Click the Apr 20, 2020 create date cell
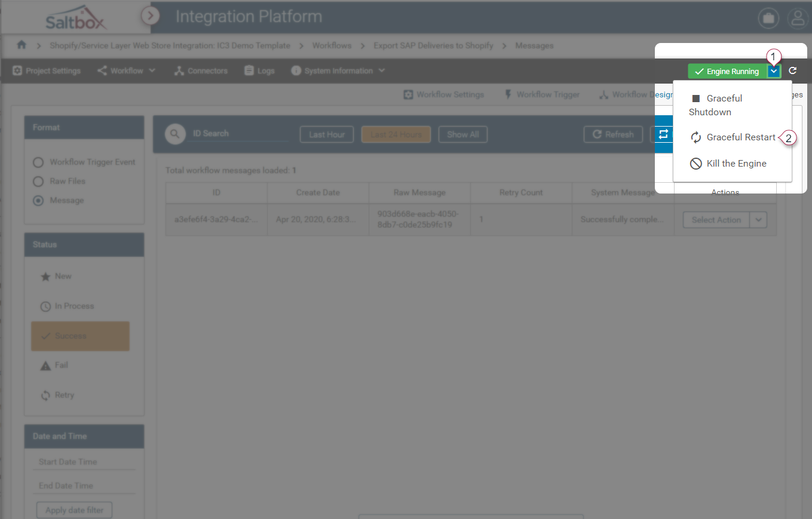The image size is (812, 519). [318, 219]
